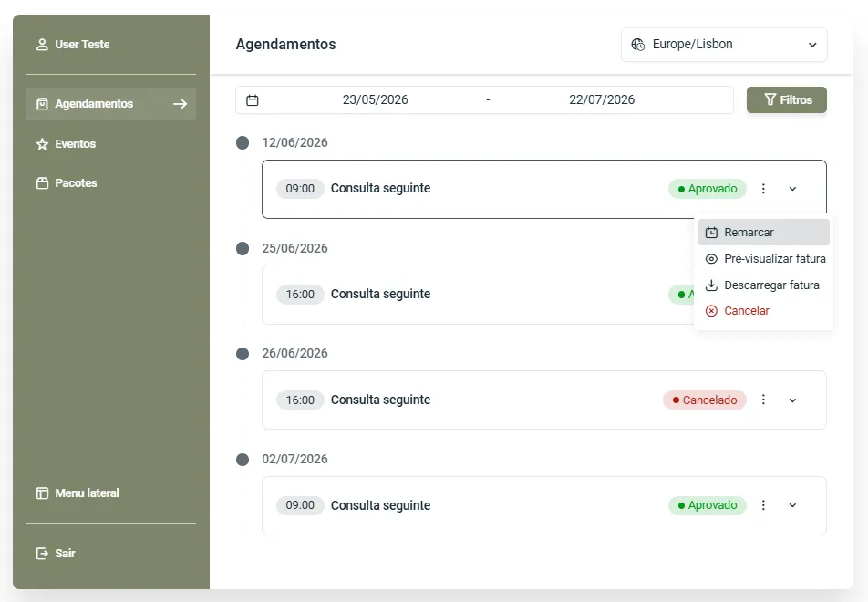This screenshot has width=868, height=602.
Task: Click the User Teste name
Action: tap(82, 45)
